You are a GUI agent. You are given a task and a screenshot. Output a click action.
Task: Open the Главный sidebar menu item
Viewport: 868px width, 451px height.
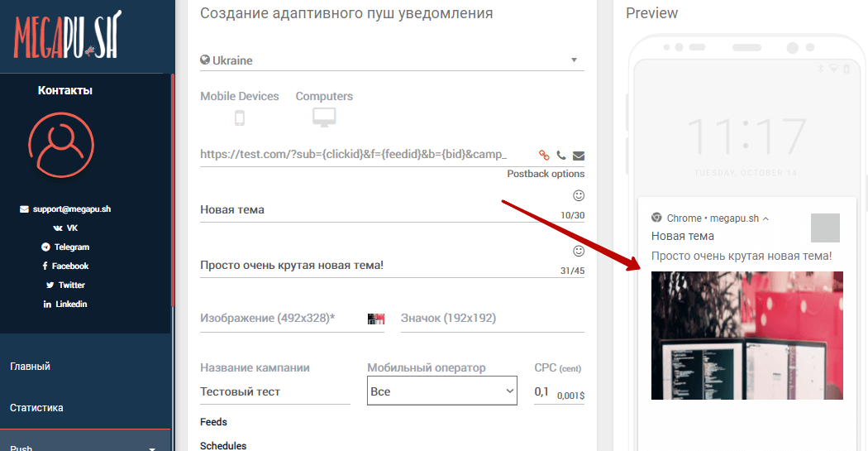pos(30,367)
